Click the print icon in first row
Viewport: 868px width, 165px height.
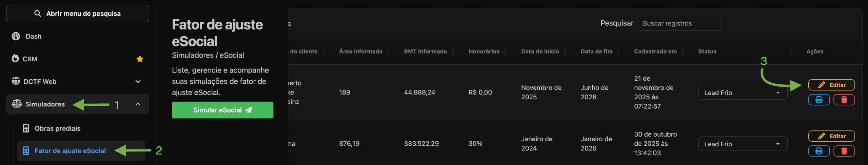click(x=818, y=100)
